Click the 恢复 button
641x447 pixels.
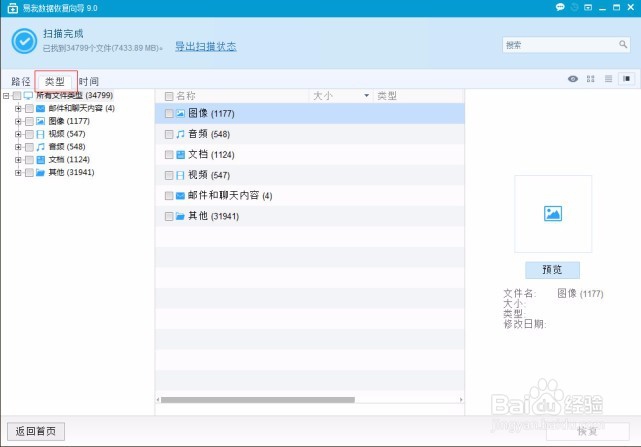click(587, 431)
